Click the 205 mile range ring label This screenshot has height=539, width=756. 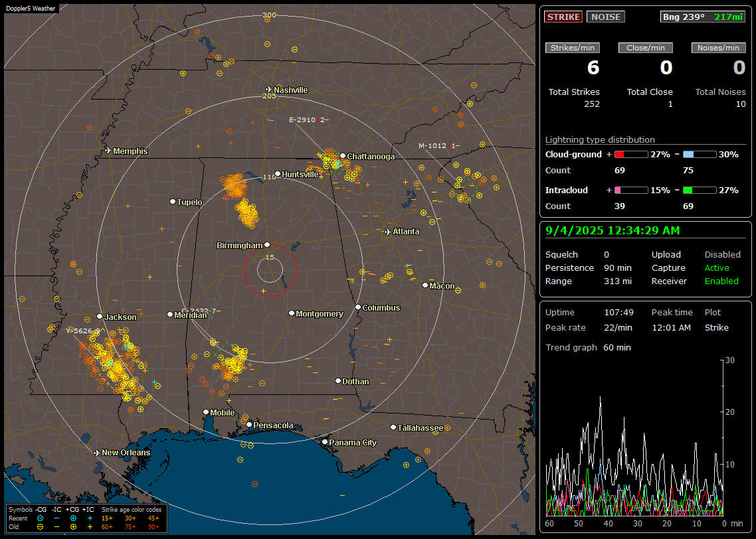point(269,96)
